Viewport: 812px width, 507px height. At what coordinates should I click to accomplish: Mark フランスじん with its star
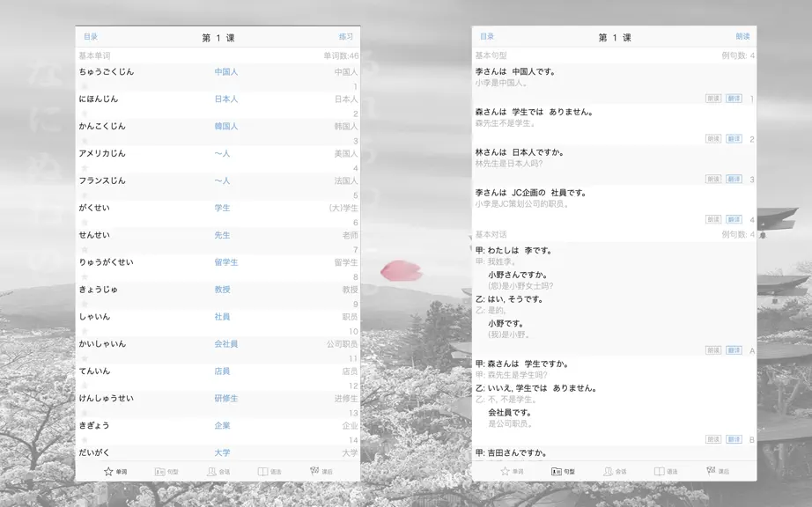[85, 195]
